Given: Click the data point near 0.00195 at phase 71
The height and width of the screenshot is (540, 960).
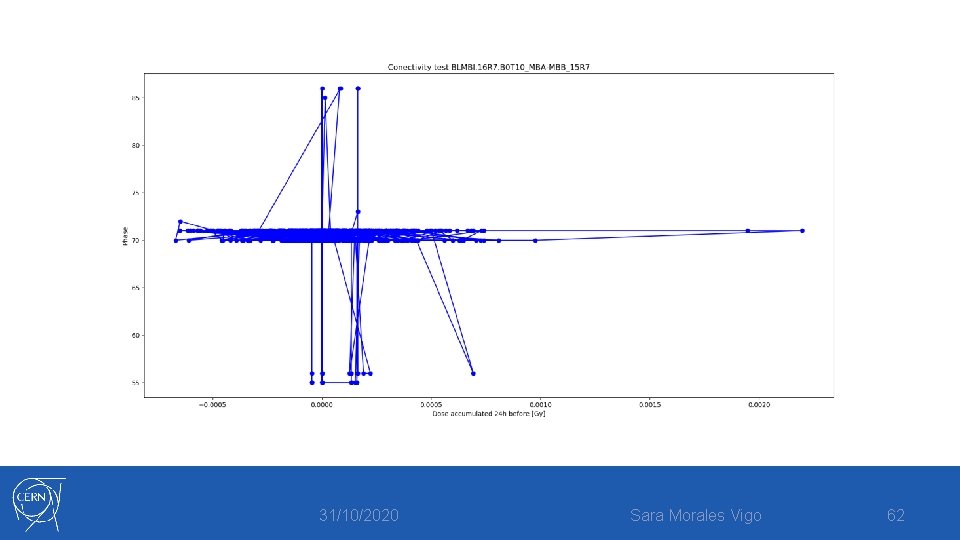Looking at the screenshot, I should (748, 231).
